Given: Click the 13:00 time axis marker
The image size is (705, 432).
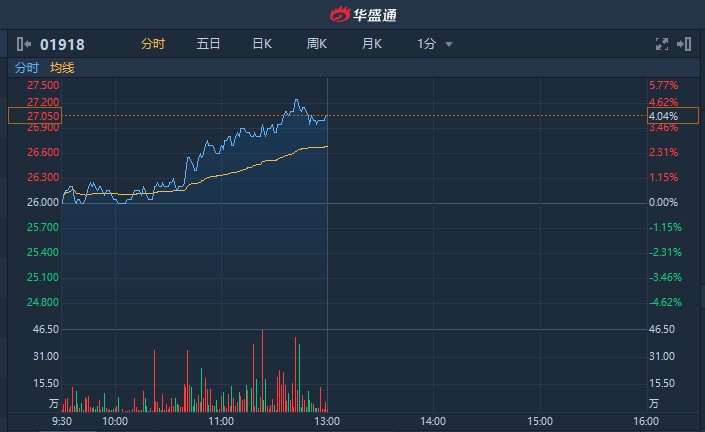Looking at the screenshot, I should [x=328, y=422].
